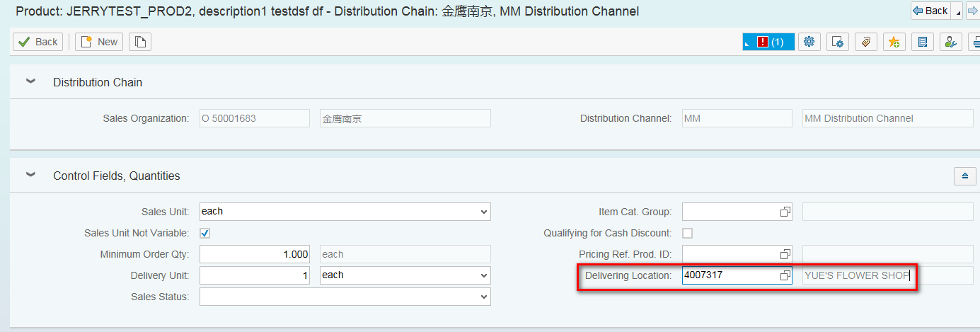Open the red error messages indicator
Viewport: 980px width, 332px height.
tap(769, 42)
